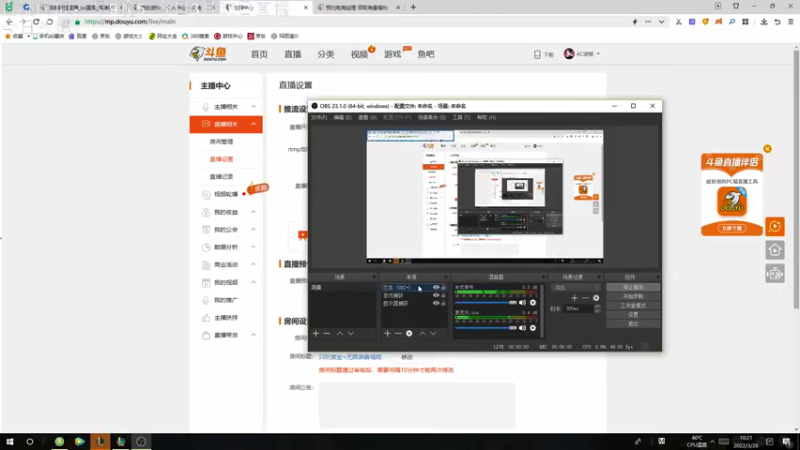Open the account dropdown next to the avatar
The height and width of the screenshot is (450, 800).
pos(598,54)
